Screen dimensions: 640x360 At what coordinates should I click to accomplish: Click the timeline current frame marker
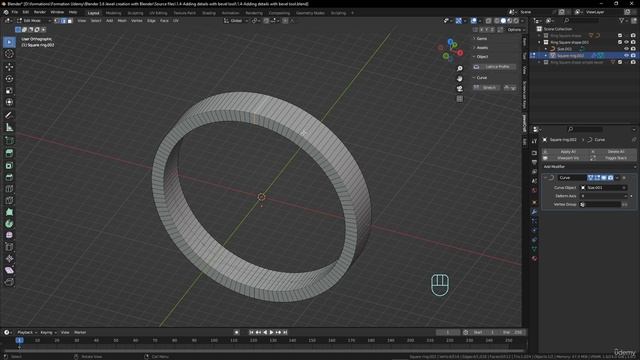(19, 340)
